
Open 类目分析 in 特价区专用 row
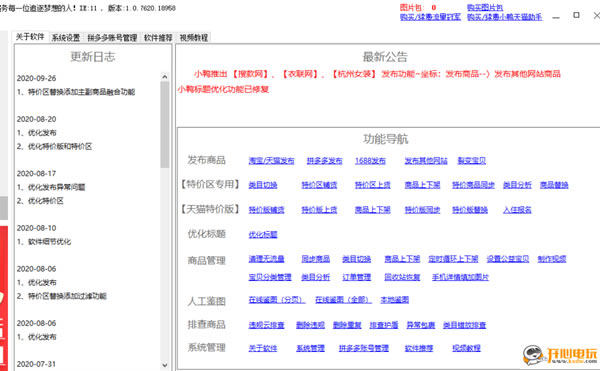click(517, 185)
